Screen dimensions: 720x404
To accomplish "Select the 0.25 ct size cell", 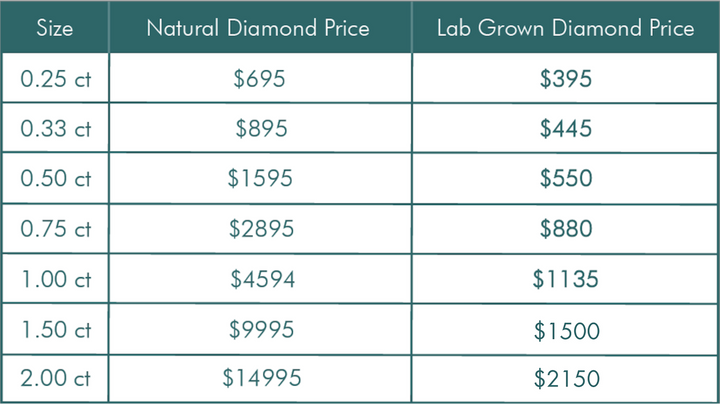I will click(x=56, y=79).
